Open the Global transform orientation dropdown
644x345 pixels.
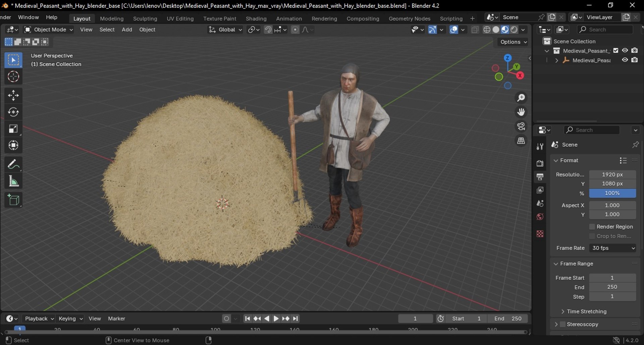[x=225, y=30]
